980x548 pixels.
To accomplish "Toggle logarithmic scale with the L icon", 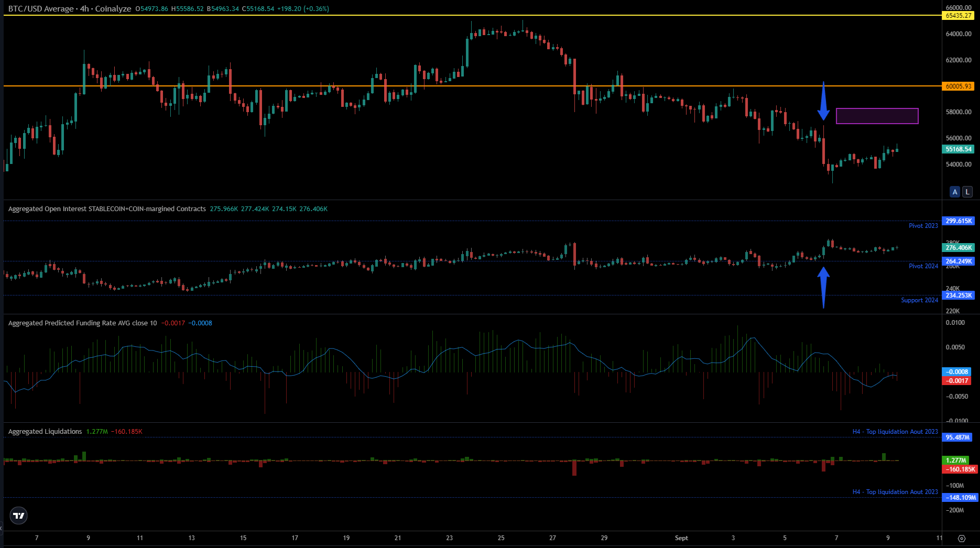I will pyautogui.click(x=967, y=192).
